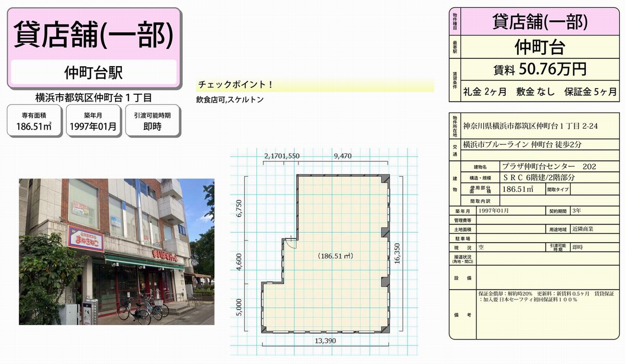This screenshot has width=625, height=364.
Task: Click the 備考 row label
Action: pos(462,315)
